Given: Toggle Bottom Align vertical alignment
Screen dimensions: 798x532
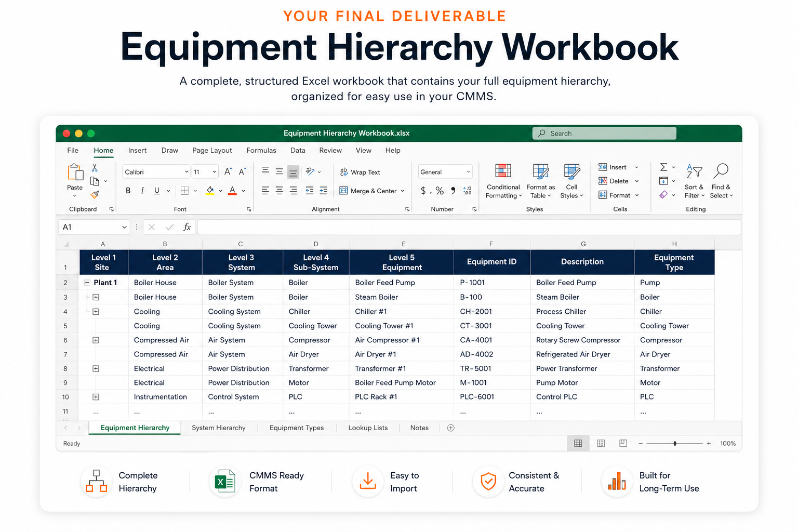Looking at the screenshot, I should [294, 172].
